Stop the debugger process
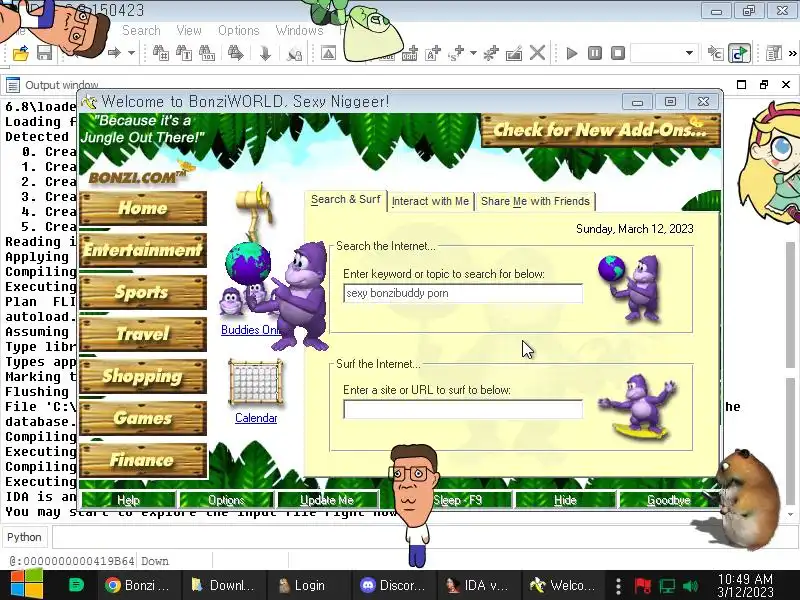Image resolution: width=800 pixels, height=600 pixels. [x=618, y=53]
